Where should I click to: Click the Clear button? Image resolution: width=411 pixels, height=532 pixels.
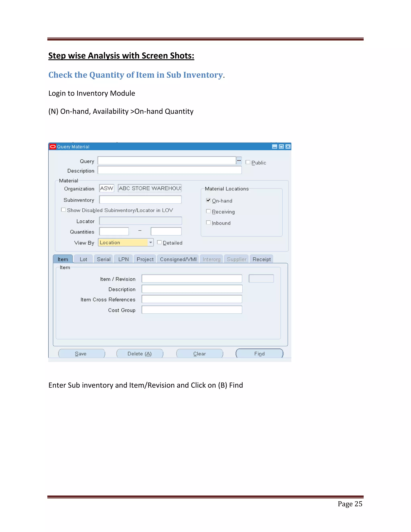point(200,354)
